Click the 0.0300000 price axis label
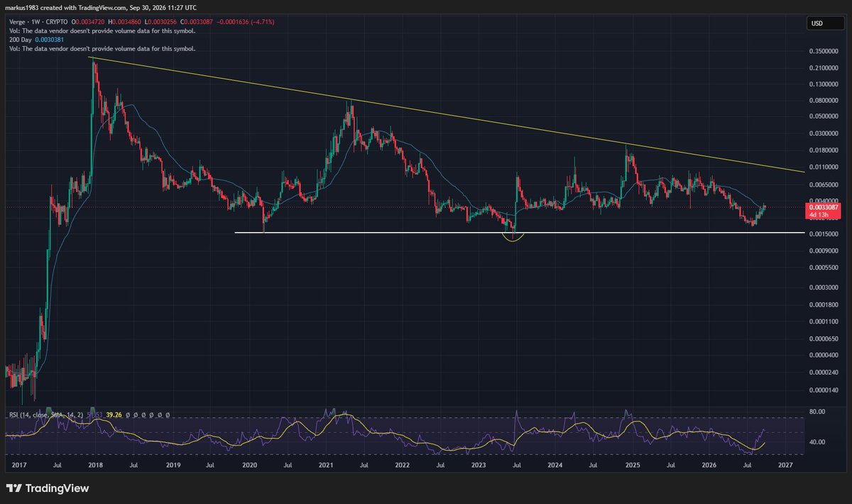Screen dimensions: 852x504 823,133
